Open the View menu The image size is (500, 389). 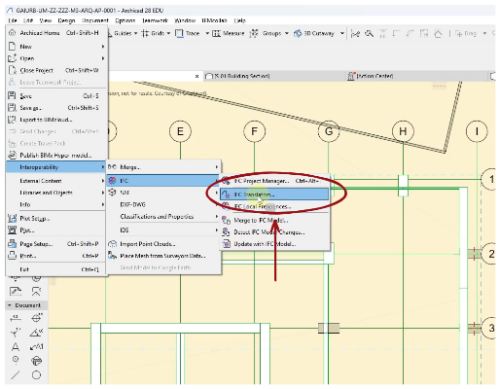(46, 21)
